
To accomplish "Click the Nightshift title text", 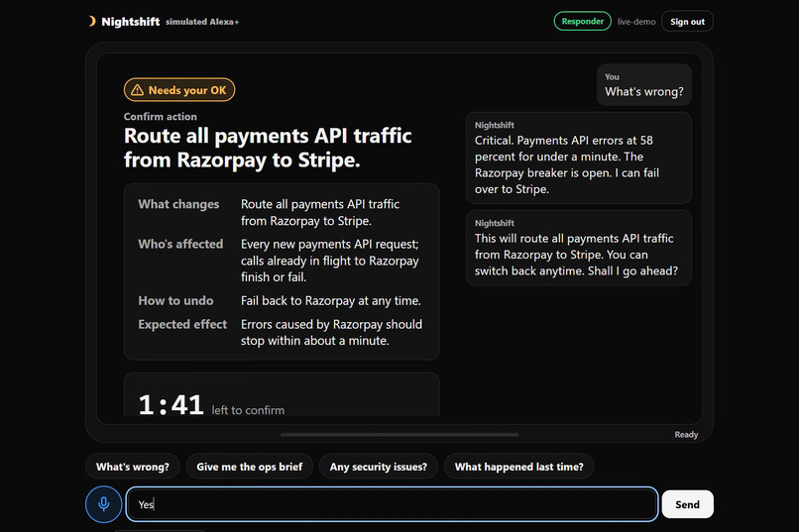I will coord(131,22).
